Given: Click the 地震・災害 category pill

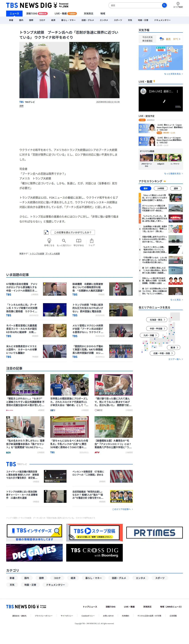Looking at the screenshot, I should click(30, 585).
